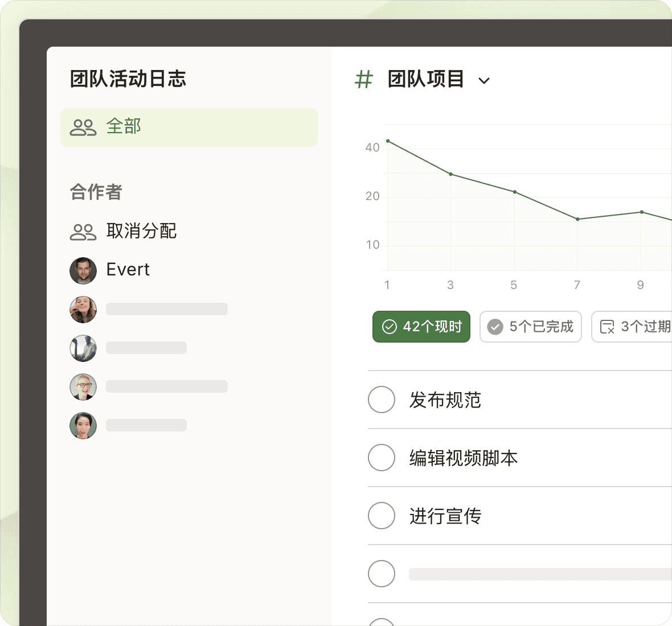672x626 pixels.
Task: Click the chart data point at day 5
Action: tap(515, 192)
